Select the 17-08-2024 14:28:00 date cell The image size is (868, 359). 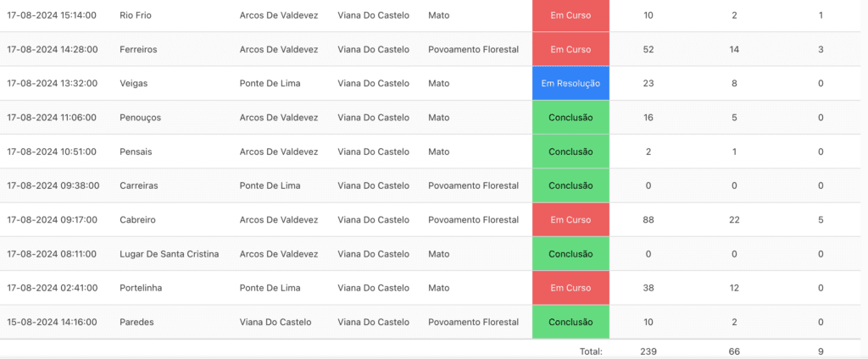52,49
